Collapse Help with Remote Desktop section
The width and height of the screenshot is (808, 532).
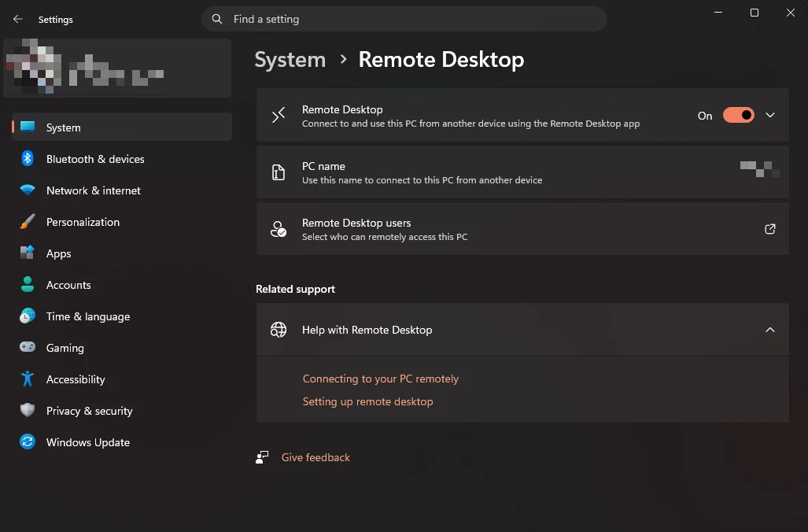click(770, 330)
